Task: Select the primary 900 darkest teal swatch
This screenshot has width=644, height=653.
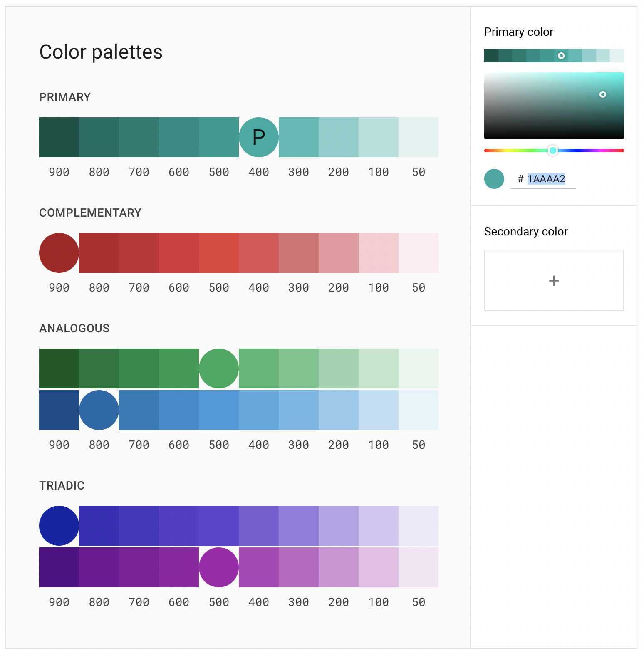Action: pyautogui.click(x=59, y=137)
